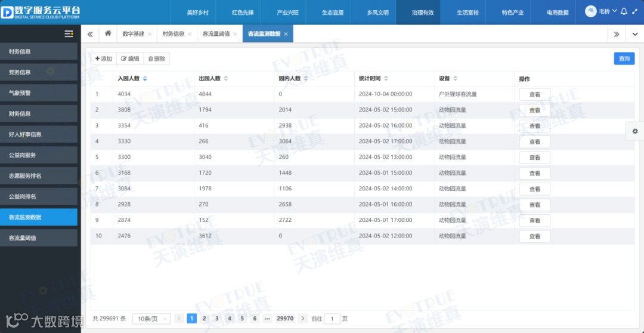Open 财务信息 in the sidebar
Viewport: 644px width, 333px height.
click(x=39, y=113)
